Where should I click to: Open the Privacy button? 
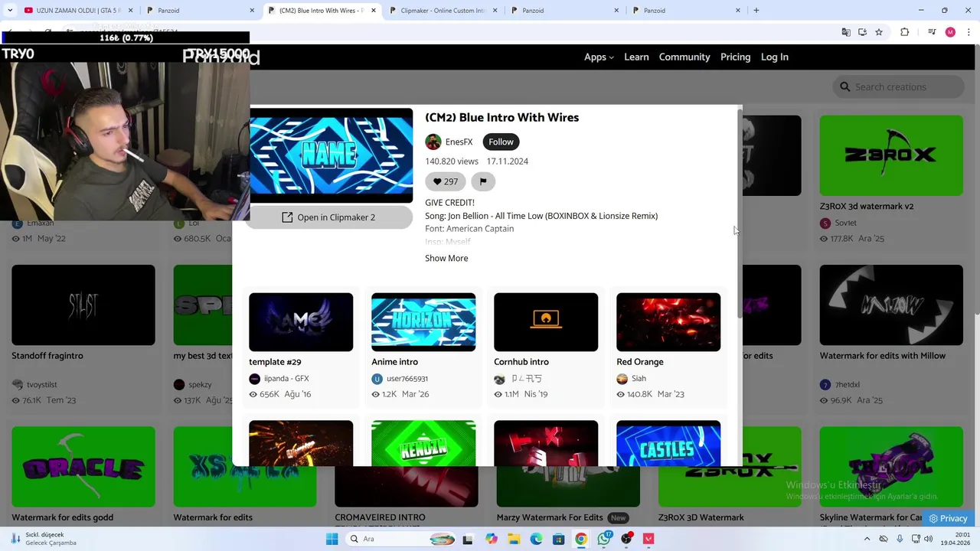point(949,518)
